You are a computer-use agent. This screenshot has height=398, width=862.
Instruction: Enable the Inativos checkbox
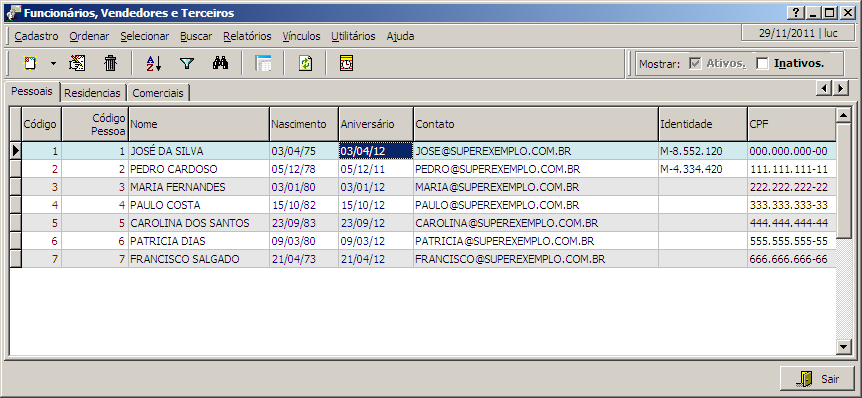click(x=762, y=64)
